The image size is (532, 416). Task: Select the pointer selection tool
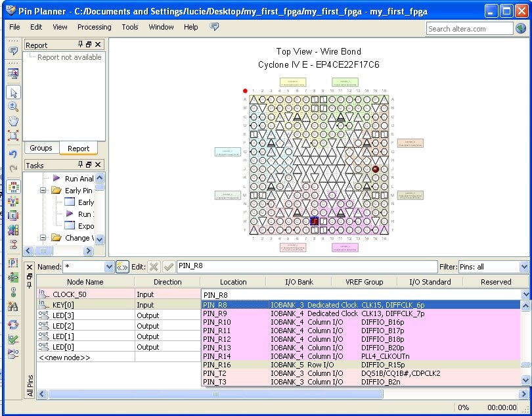pos(13,93)
